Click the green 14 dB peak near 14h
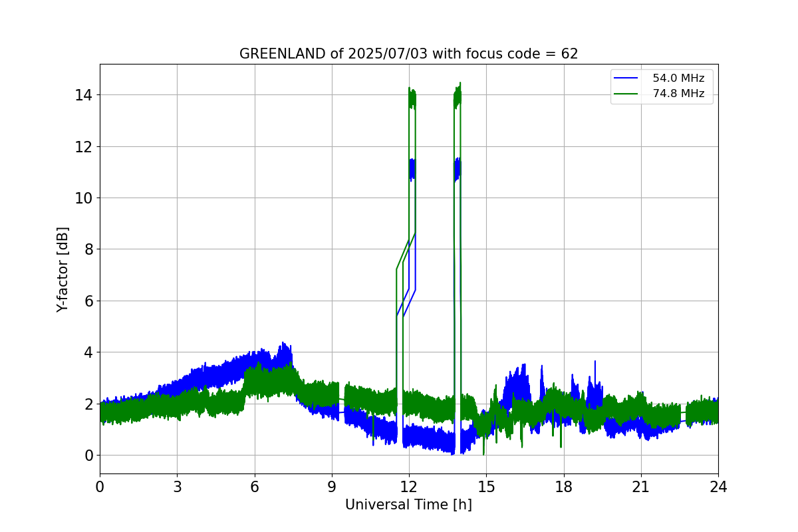Image resolution: width=798 pixels, height=532 pixels. (458, 96)
